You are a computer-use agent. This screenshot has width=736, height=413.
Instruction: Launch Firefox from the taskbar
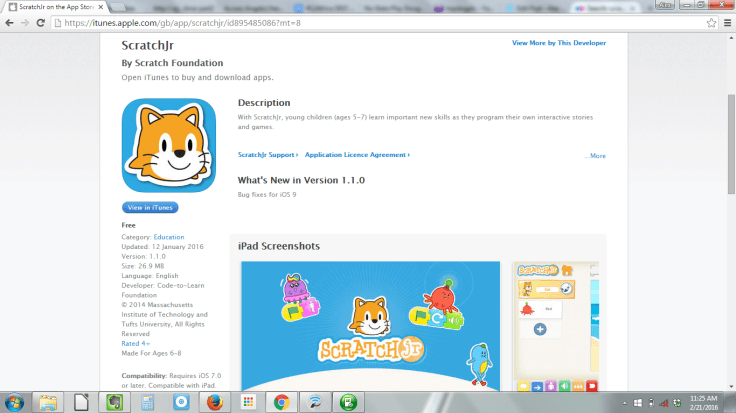click(x=215, y=403)
